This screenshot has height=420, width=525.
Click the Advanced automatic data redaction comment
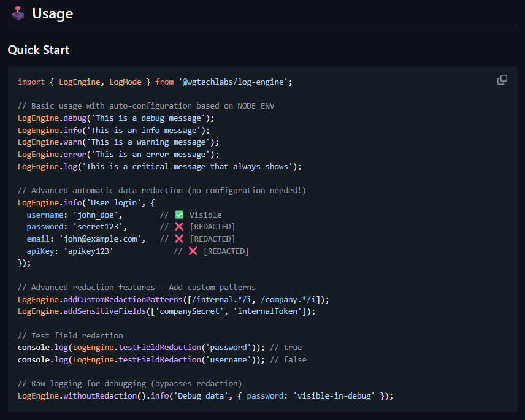point(162,191)
